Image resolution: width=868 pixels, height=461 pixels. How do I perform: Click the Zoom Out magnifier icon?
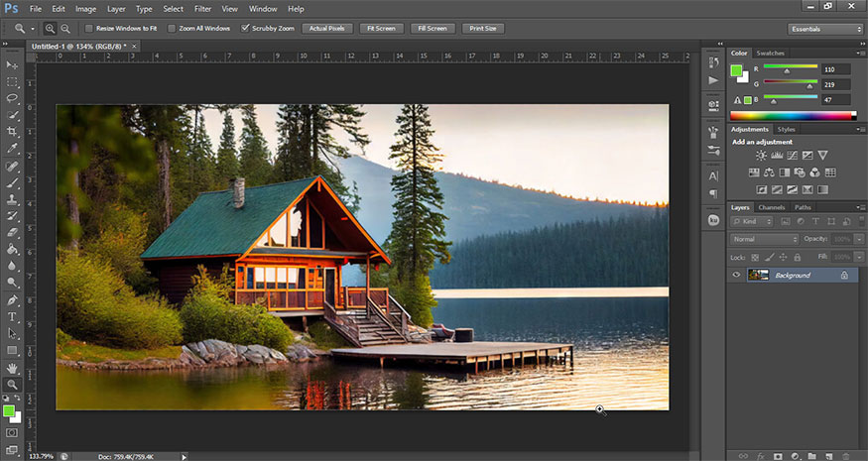65,29
